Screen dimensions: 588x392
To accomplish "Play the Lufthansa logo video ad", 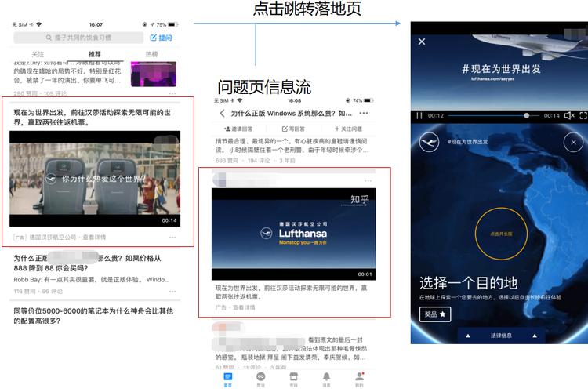I will pos(294,234).
